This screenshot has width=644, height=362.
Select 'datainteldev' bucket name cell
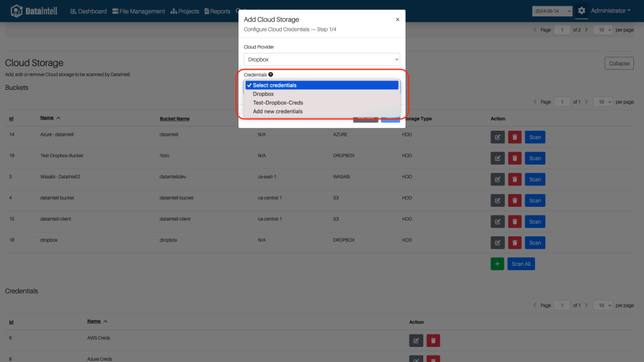click(x=172, y=177)
